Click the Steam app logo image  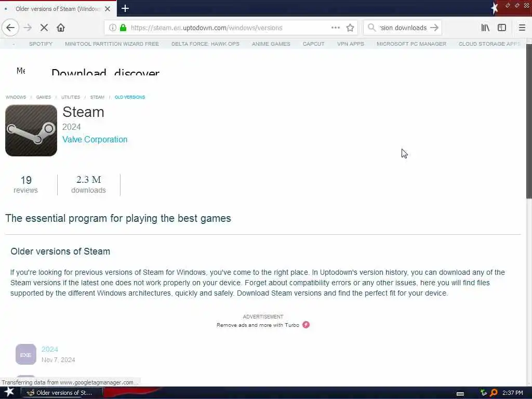point(31,130)
